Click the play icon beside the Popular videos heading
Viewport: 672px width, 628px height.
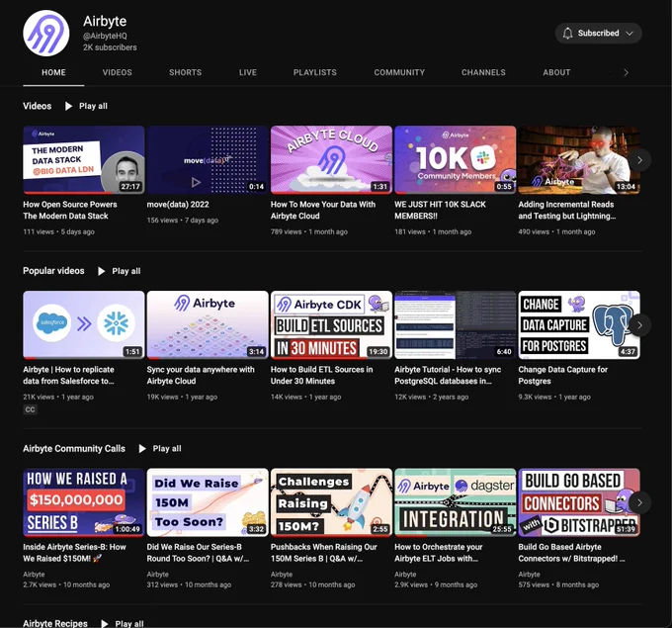click(101, 271)
